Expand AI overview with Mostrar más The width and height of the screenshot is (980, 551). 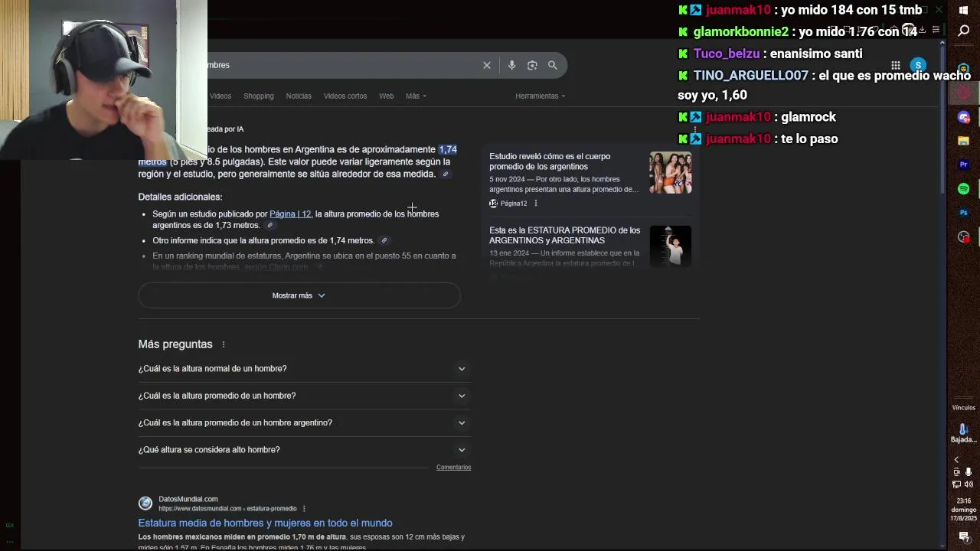(299, 295)
